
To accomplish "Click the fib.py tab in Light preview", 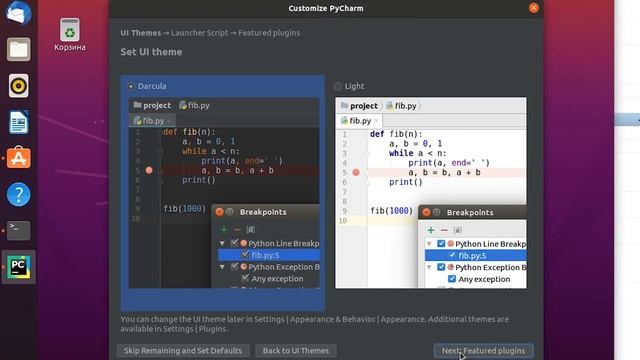I will 359,121.
